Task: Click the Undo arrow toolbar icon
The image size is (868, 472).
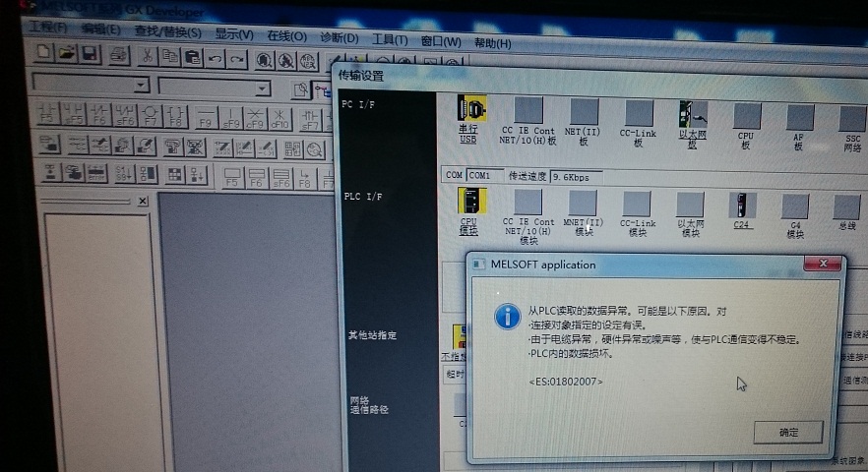Action: point(217,58)
